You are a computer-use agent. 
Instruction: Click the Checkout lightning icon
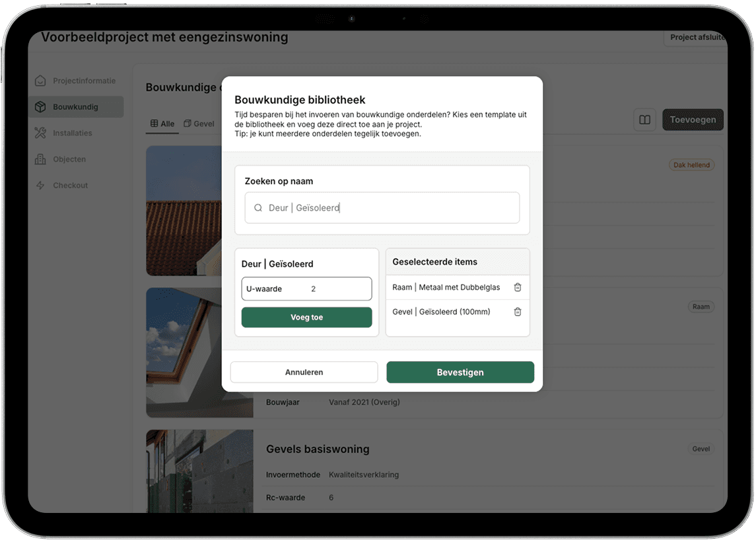click(41, 185)
